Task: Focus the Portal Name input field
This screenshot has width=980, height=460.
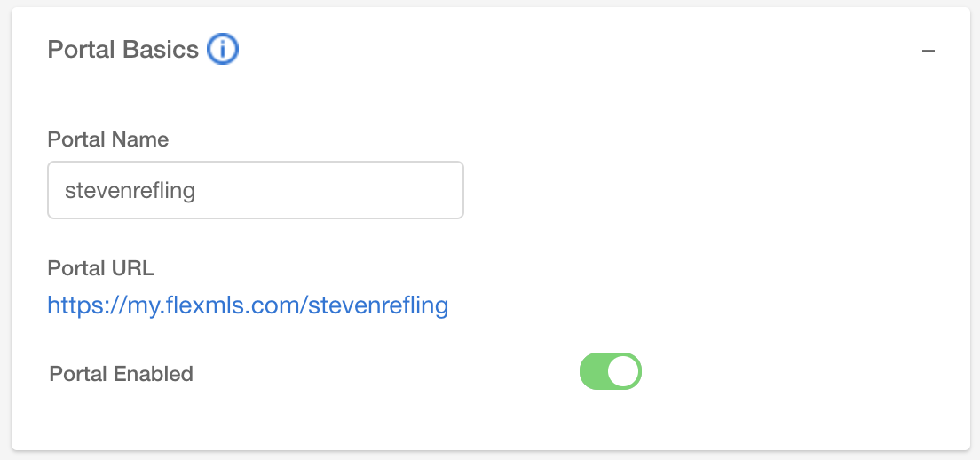Action: (x=256, y=190)
